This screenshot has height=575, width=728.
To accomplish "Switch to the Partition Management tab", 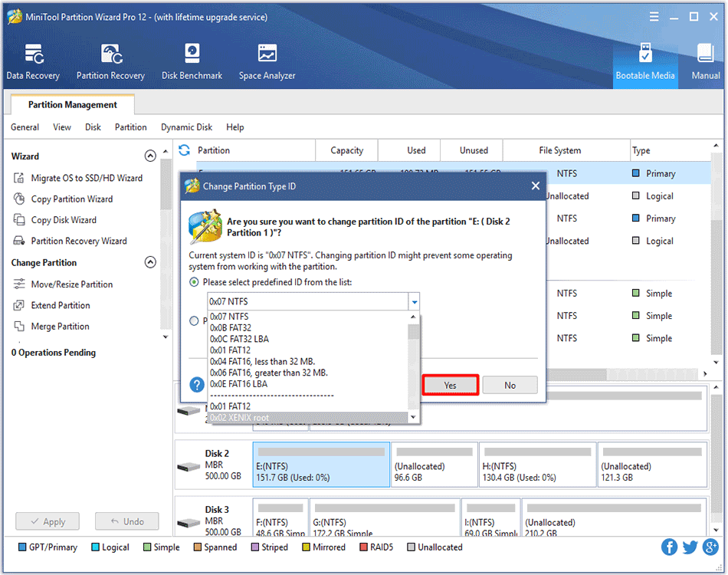I will tap(71, 104).
